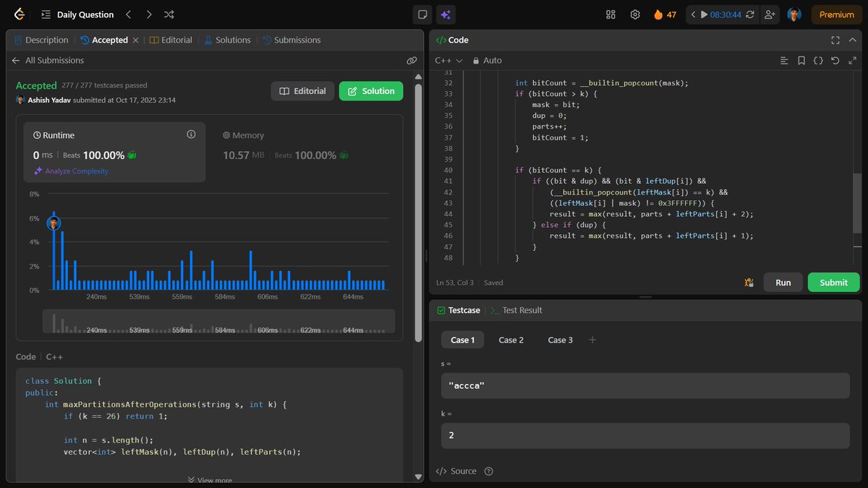Edit the s input field "accca"

pos(645,386)
